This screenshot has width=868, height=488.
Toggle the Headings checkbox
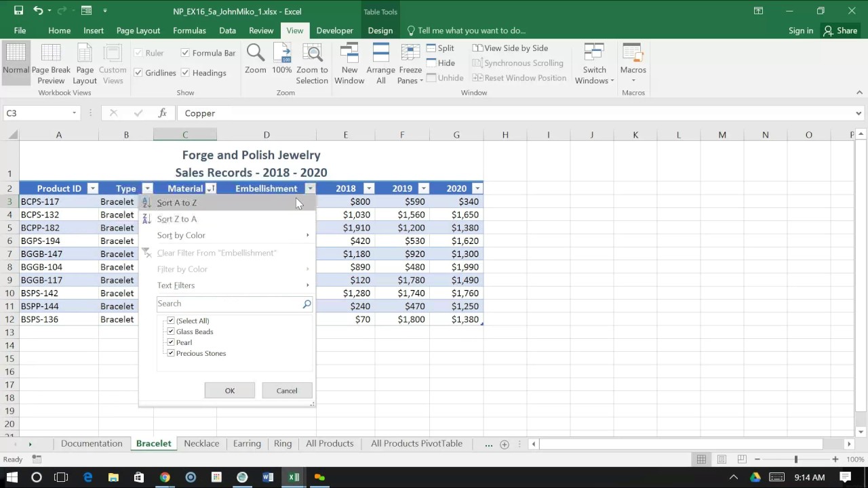(185, 73)
